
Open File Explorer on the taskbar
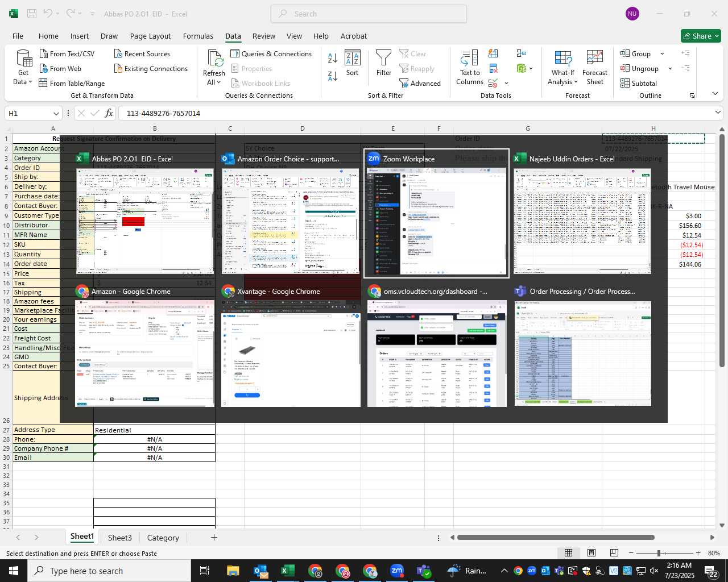pos(233,571)
